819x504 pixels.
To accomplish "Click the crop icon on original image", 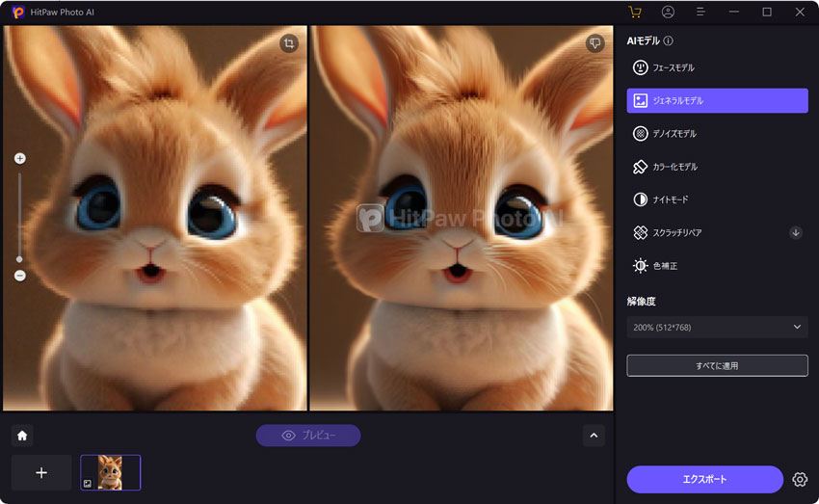I will 289,43.
